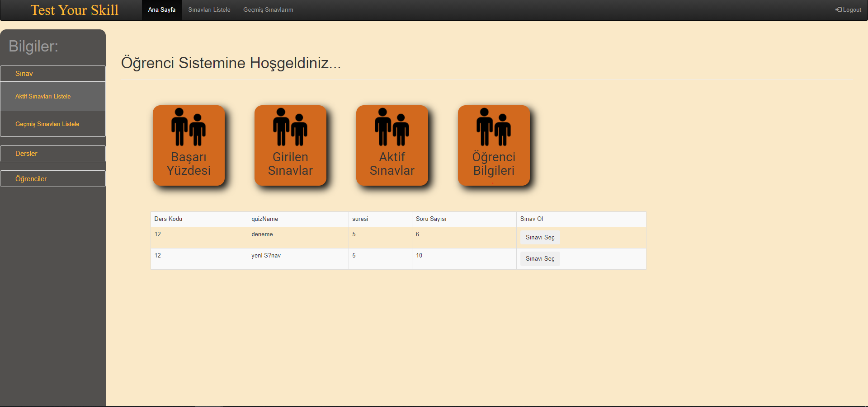Open Sınavları Listele from the navbar
868x407 pixels.
click(x=209, y=9)
